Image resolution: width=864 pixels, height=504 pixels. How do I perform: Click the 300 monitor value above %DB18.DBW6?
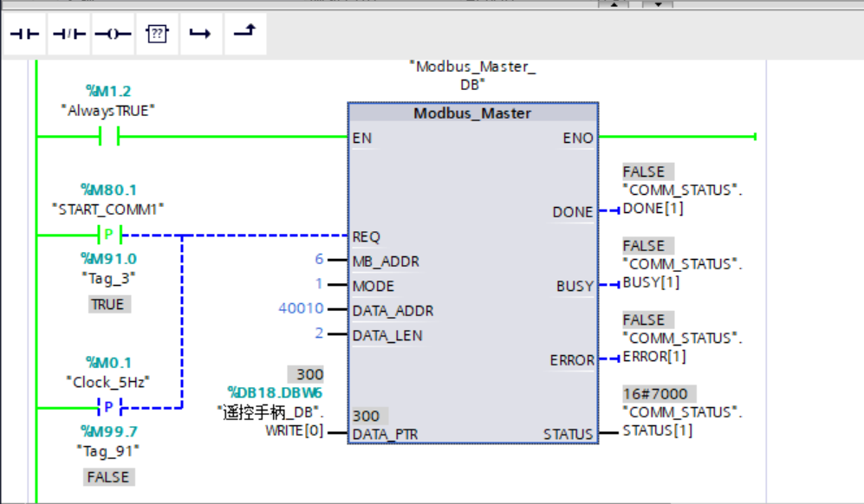tap(306, 375)
